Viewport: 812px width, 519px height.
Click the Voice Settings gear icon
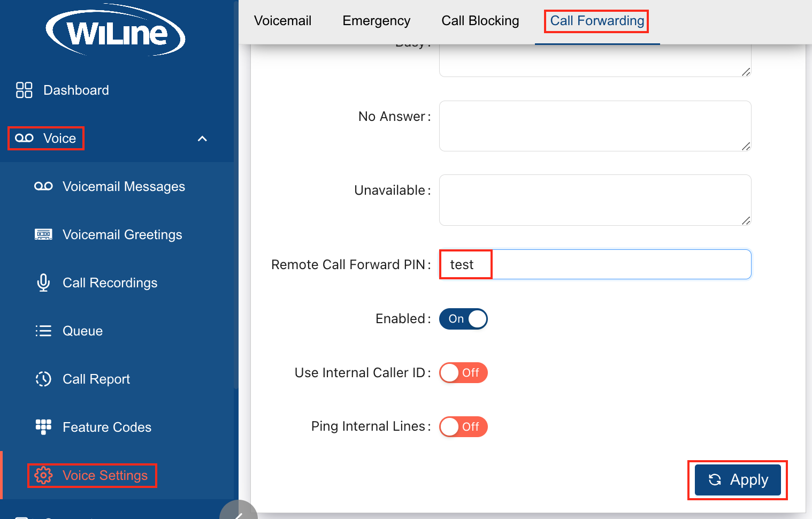[43, 475]
